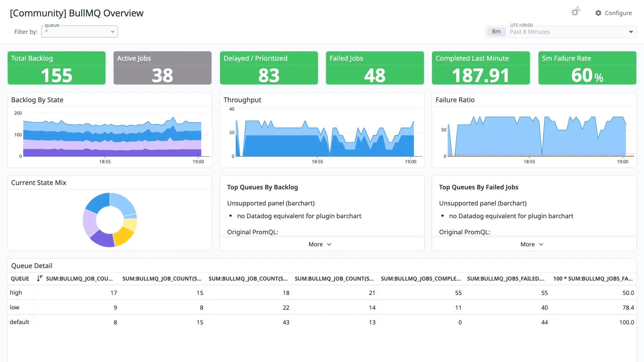Click the Backlog By State panel title
The width and height of the screenshot is (644, 362).
(x=37, y=100)
